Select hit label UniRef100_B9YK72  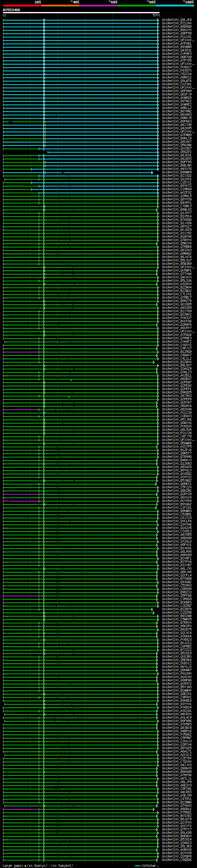pyautogui.click(x=177, y=186)
